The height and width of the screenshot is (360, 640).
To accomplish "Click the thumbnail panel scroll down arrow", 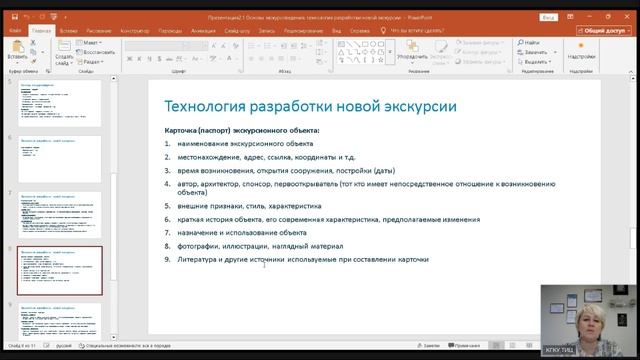I will pos(113,338).
